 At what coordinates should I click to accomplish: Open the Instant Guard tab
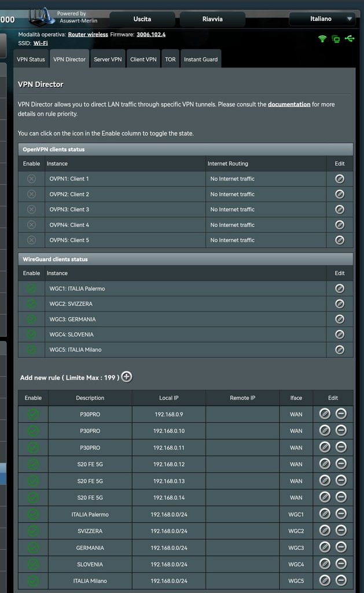coord(200,59)
